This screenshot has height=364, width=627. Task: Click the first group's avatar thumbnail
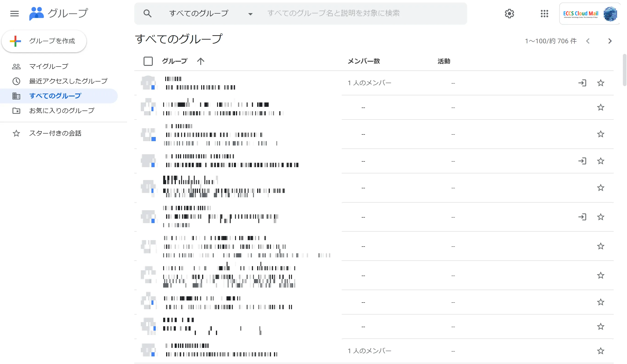148,83
